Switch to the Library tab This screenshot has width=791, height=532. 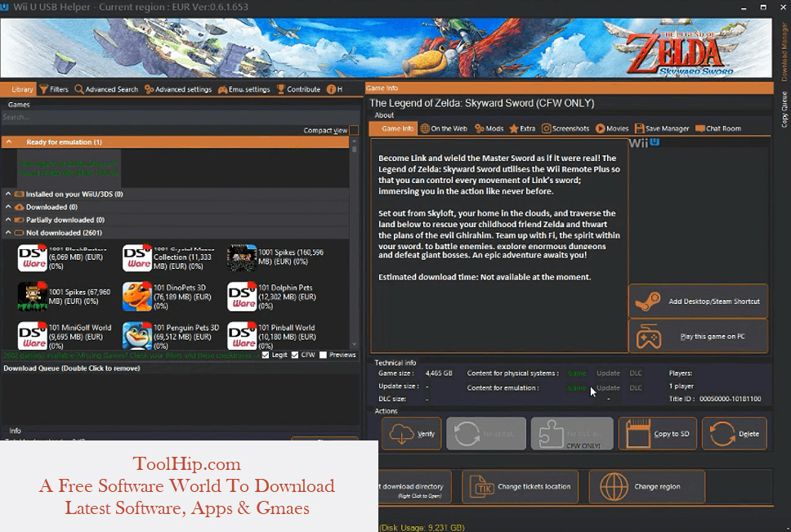[19, 89]
